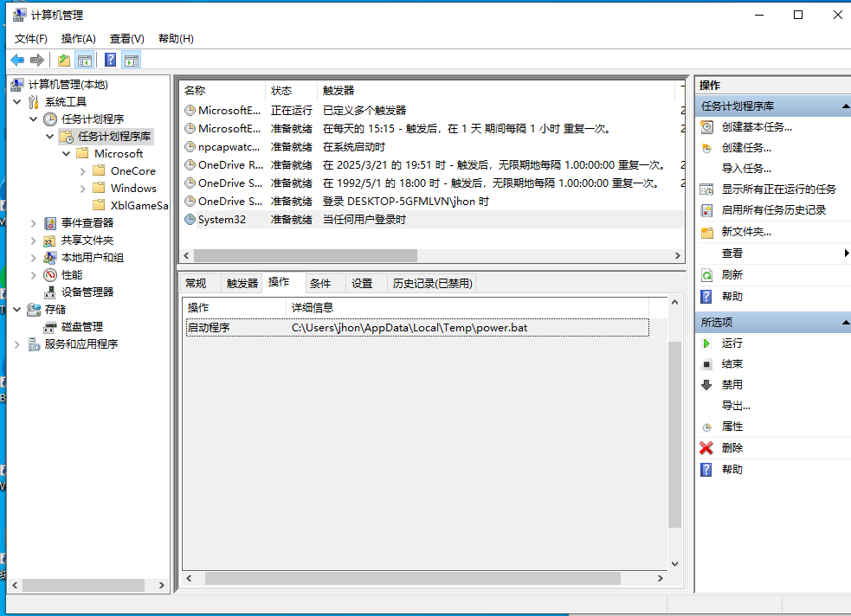The width and height of the screenshot is (851, 616).
Task: Select Disk Management in the left tree
Action: [81, 327]
